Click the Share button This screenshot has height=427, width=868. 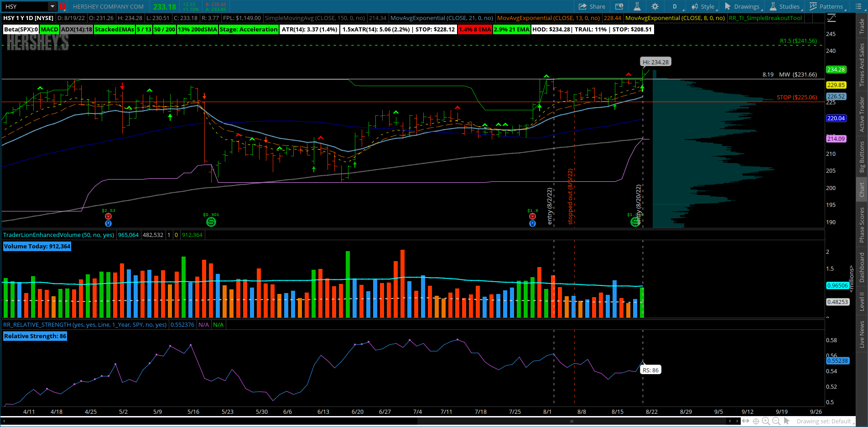(x=592, y=6)
